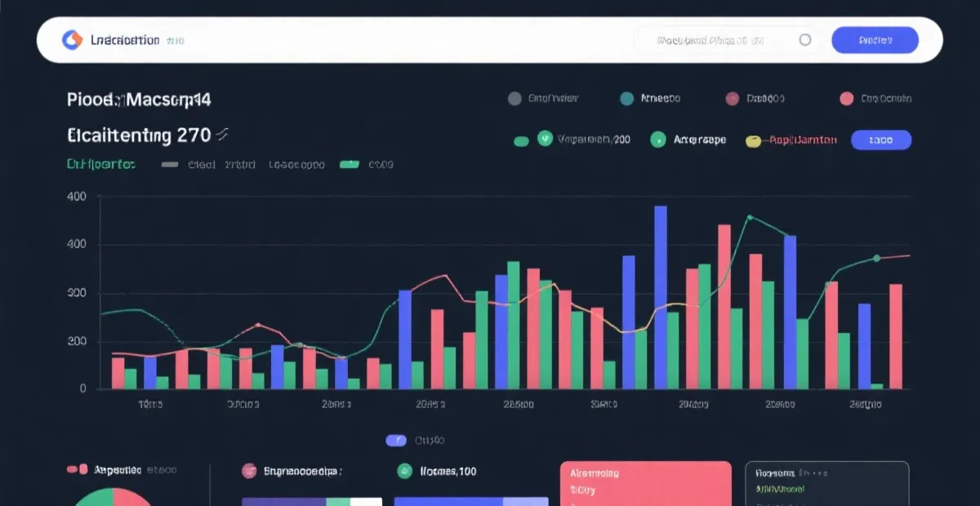The height and width of the screenshot is (506, 980).
Task: Click the green circle icon beside the 100 label
Action: (x=404, y=471)
